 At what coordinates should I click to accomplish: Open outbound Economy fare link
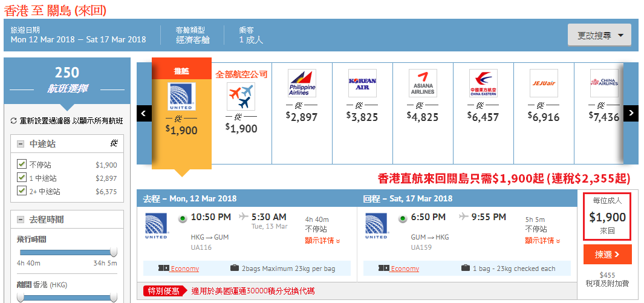(185, 269)
